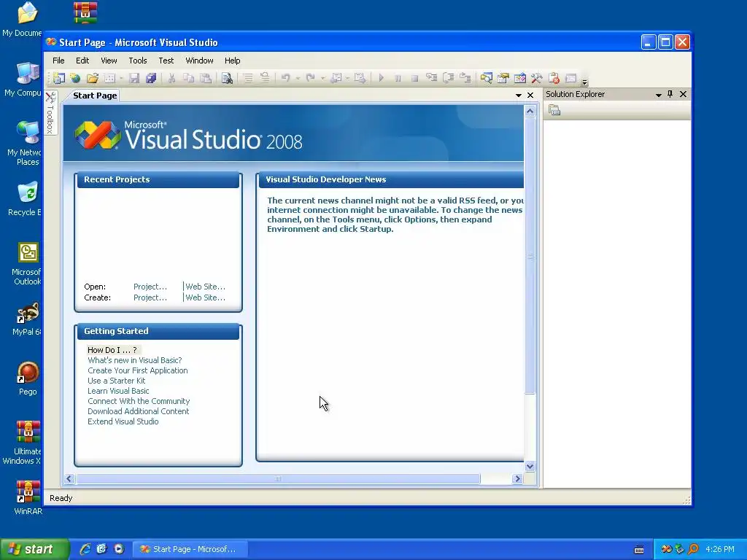The image size is (747, 560).
Task: Click the Navigate Backward toolbar icon
Action: click(x=336, y=77)
